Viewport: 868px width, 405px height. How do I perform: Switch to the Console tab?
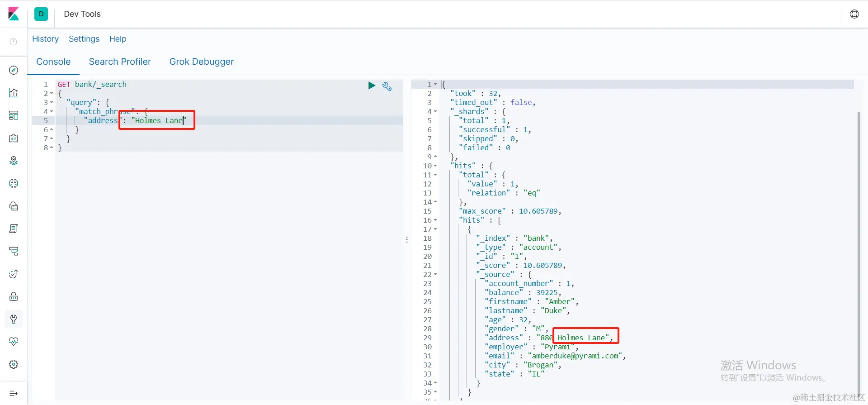point(53,62)
